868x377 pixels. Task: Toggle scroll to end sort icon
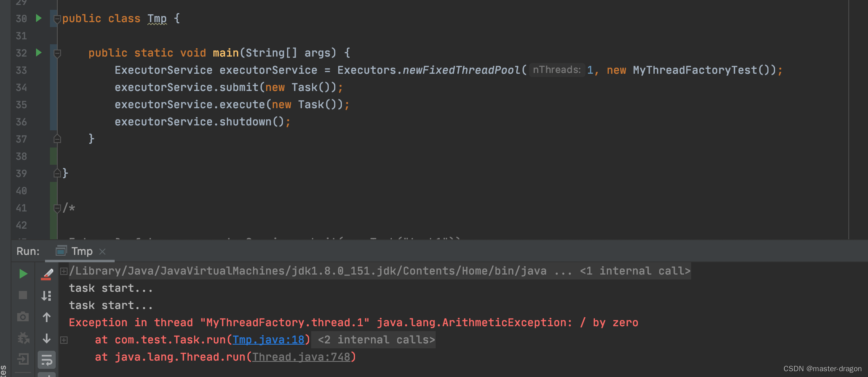(47, 295)
